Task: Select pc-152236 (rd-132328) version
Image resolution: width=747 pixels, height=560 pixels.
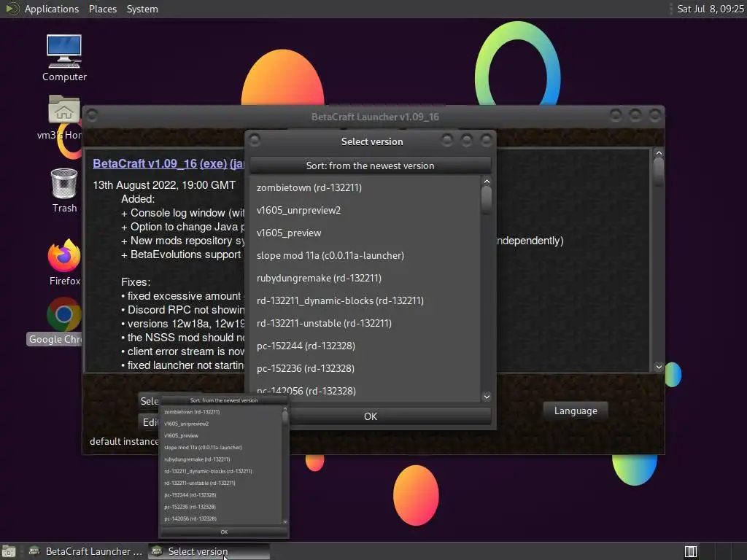Action: click(x=365, y=368)
